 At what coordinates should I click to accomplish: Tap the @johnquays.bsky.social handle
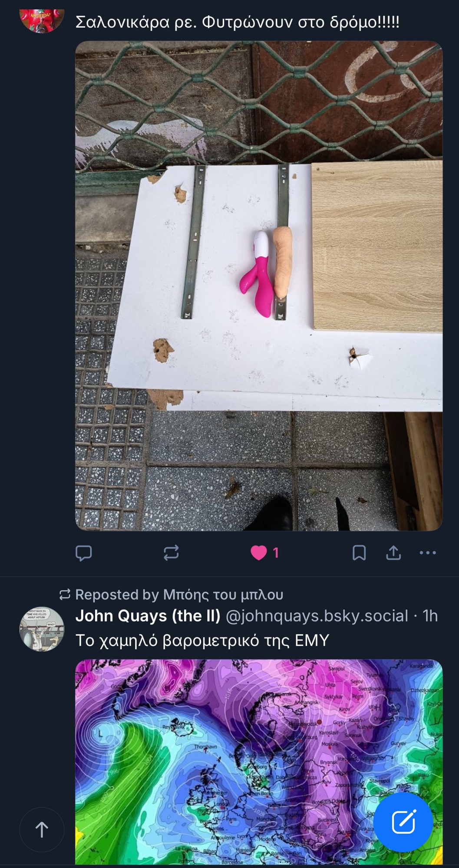click(x=317, y=616)
